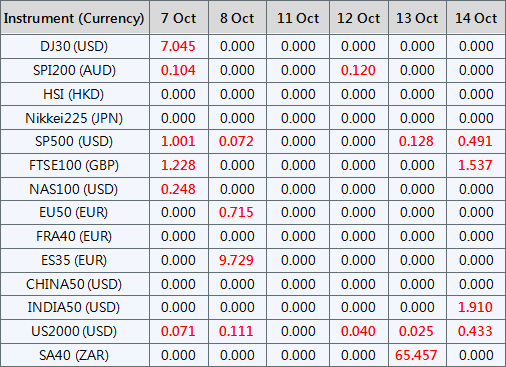Click the 1.537 value for FTSE100

(x=475, y=165)
